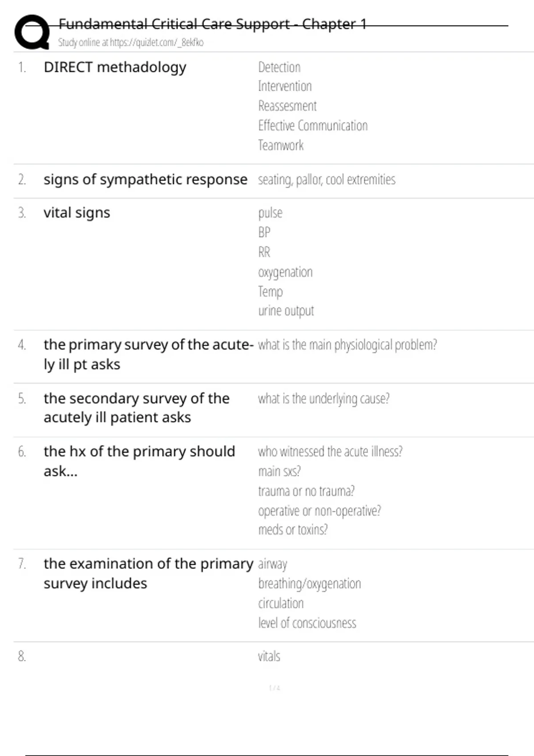Click 'level of consciousness' in item 7
This screenshot has width=534, height=756.
coord(307,623)
